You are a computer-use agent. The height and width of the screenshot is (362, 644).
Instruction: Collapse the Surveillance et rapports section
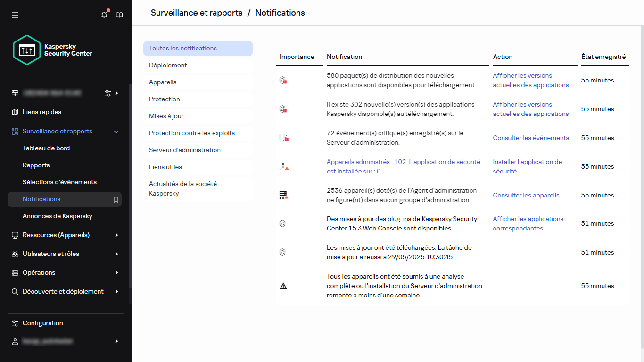(x=116, y=131)
